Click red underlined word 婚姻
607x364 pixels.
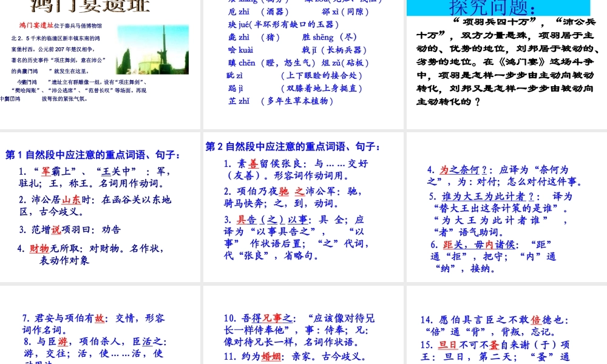(x=271, y=356)
